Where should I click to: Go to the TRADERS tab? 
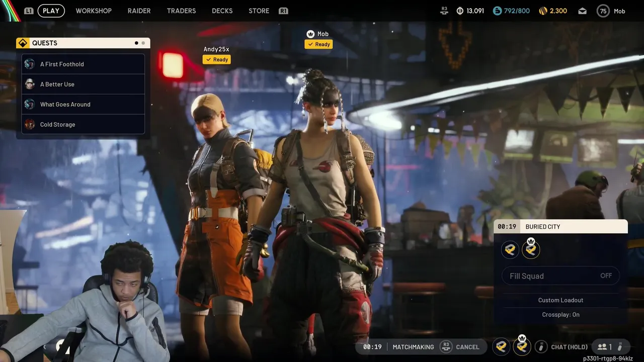181,11
